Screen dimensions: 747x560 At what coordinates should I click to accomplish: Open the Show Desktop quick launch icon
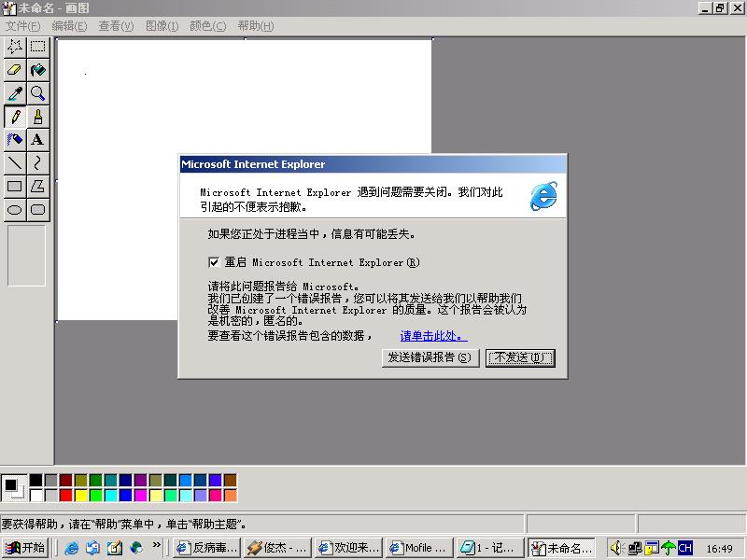pos(114,548)
